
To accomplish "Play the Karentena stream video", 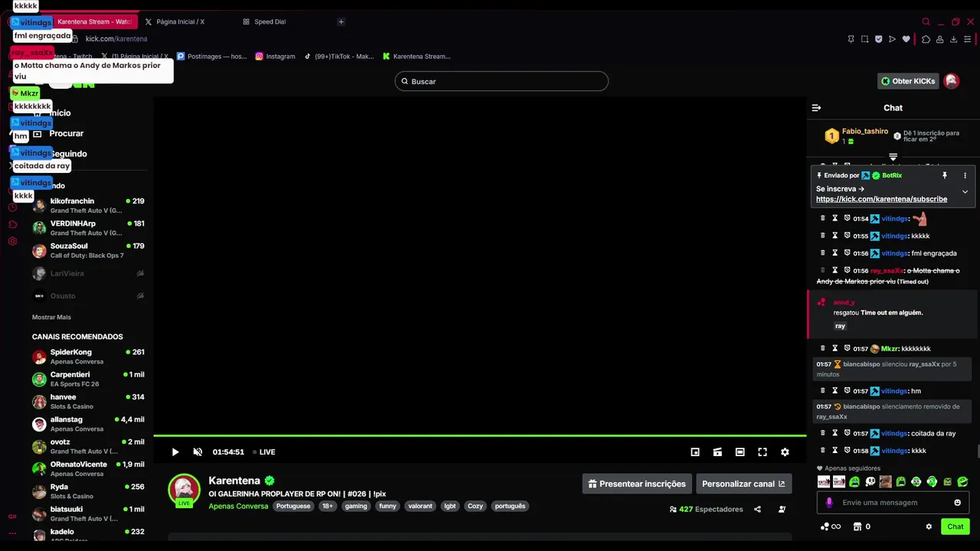I will (175, 452).
